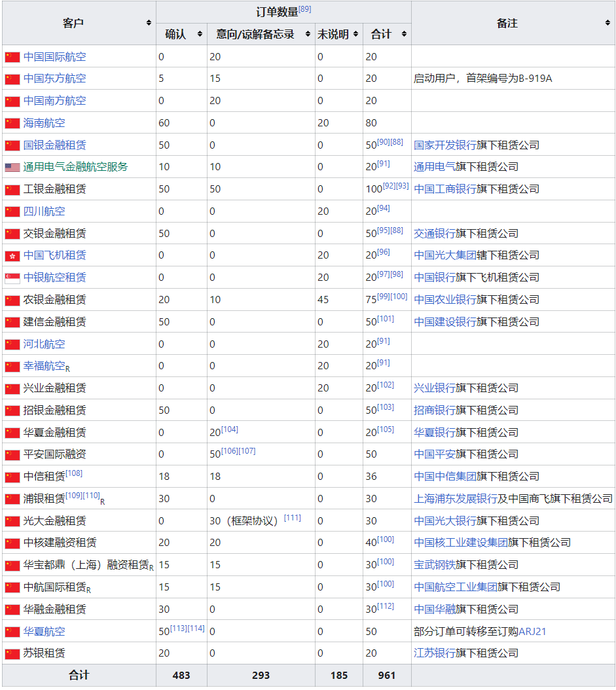This screenshot has height=690, width=616.
Task: Sort by 意向/谅解备忘录 column arrows
Action: click(x=308, y=34)
